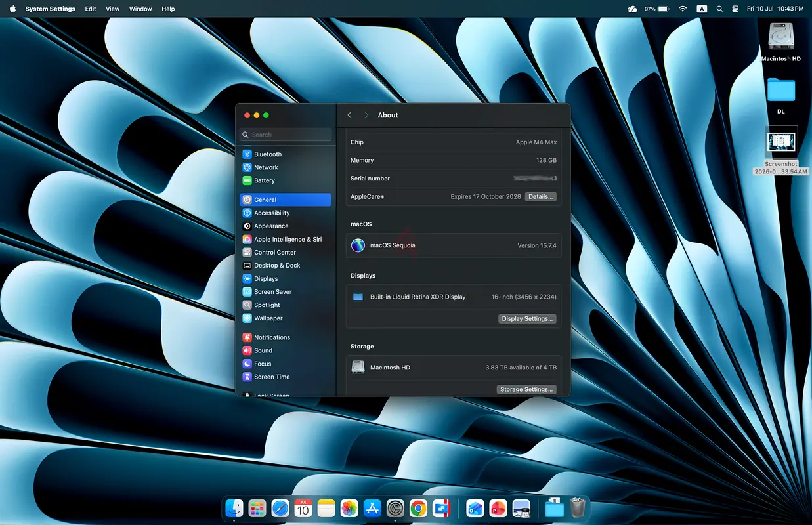
Task: Open Bluetooth settings in sidebar
Action: [x=286, y=154]
